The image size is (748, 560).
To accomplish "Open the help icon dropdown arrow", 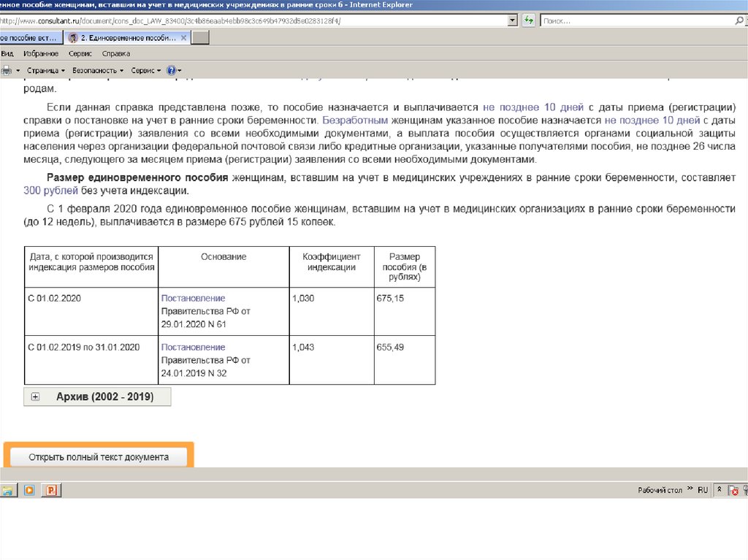I will (x=180, y=71).
